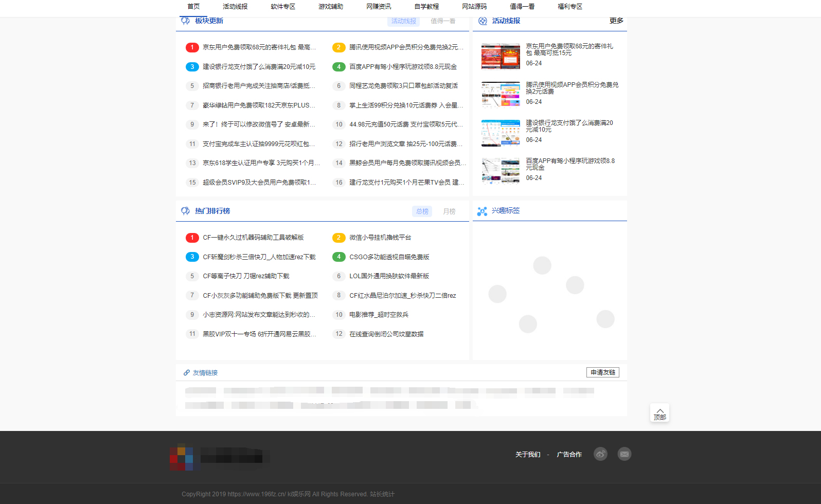Open LOL国外通用换肤软件最新版
The width and height of the screenshot is (821, 504).
[389, 276]
